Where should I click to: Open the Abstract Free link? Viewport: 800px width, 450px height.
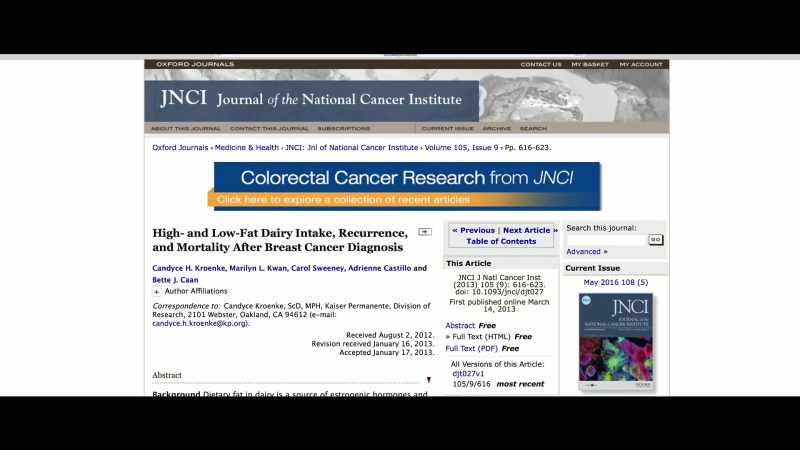[460, 326]
